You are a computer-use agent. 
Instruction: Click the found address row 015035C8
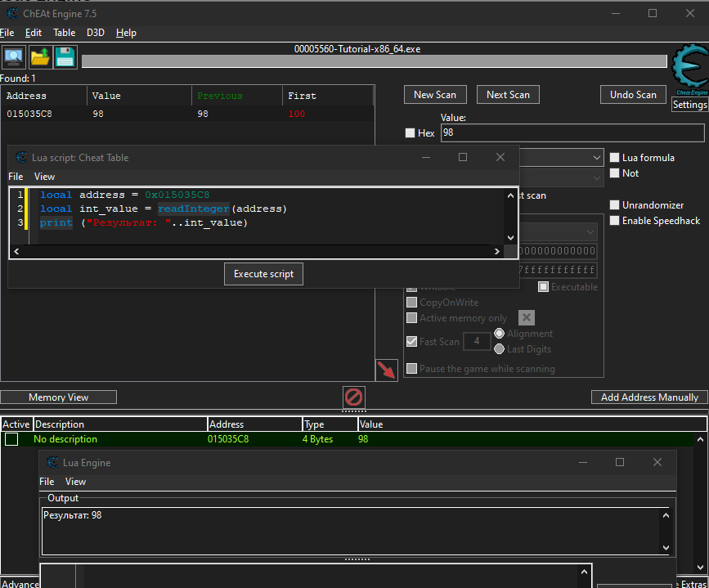click(187, 114)
